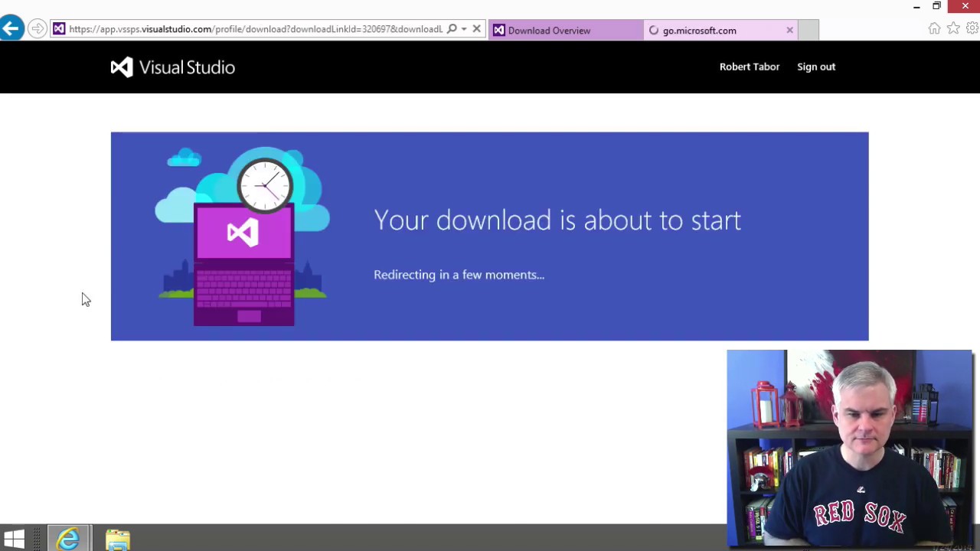Open the address bar autocomplete dropdown arrow

tap(464, 29)
